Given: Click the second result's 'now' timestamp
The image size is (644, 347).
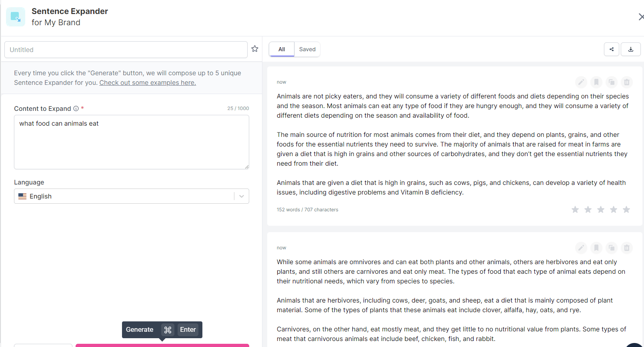Looking at the screenshot, I should (x=282, y=248).
